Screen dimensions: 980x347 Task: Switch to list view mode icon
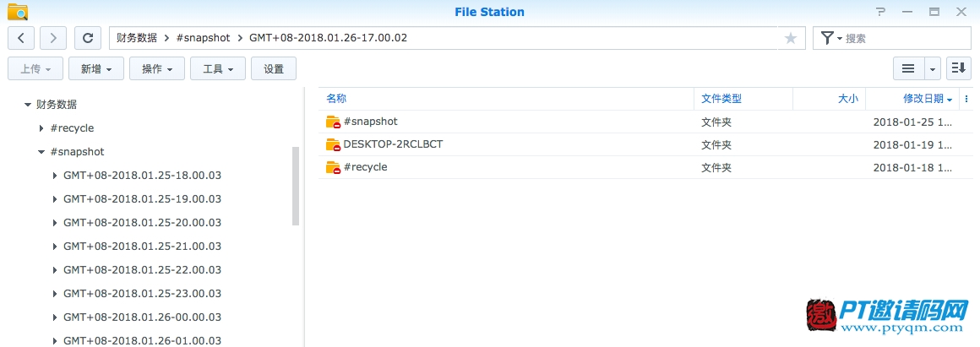[x=908, y=68]
